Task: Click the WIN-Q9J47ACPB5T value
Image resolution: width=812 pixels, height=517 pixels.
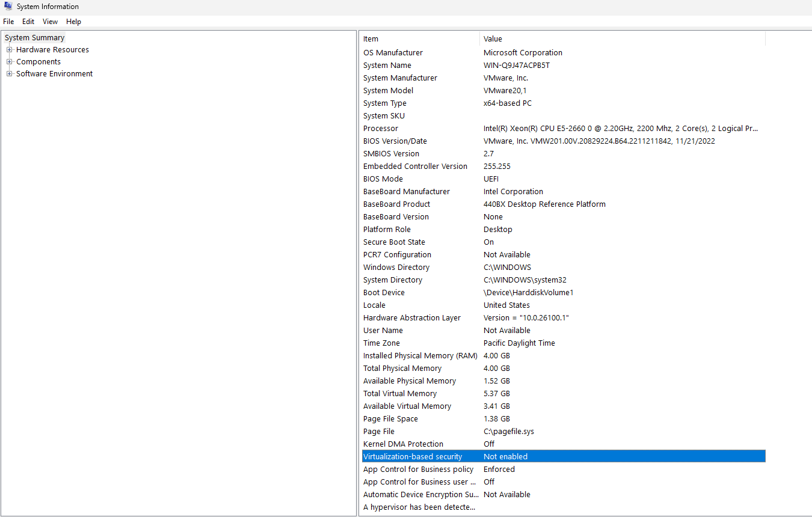Action: pyautogui.click(x=517, y=66)
